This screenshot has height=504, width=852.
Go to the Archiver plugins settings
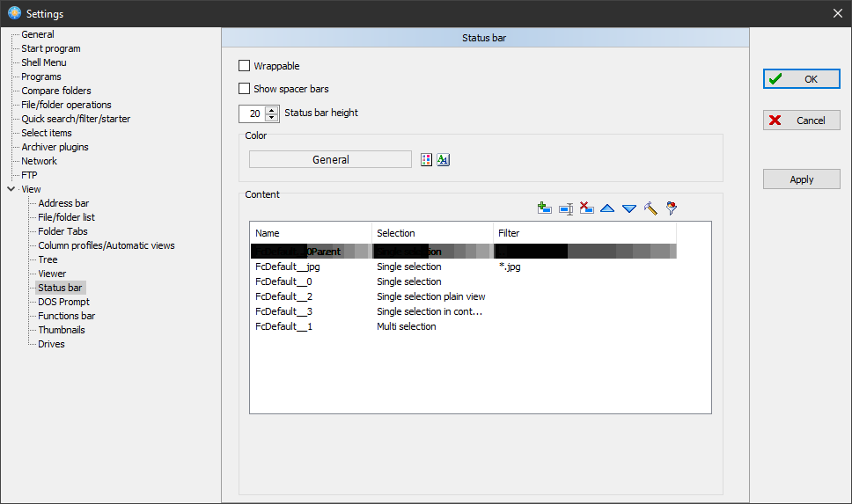55,147
